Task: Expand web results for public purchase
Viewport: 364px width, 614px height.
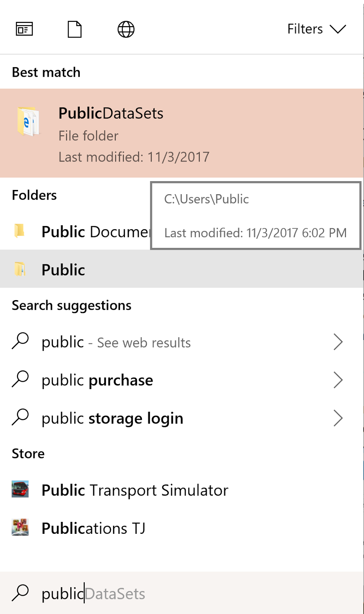Action: [338, 380]
